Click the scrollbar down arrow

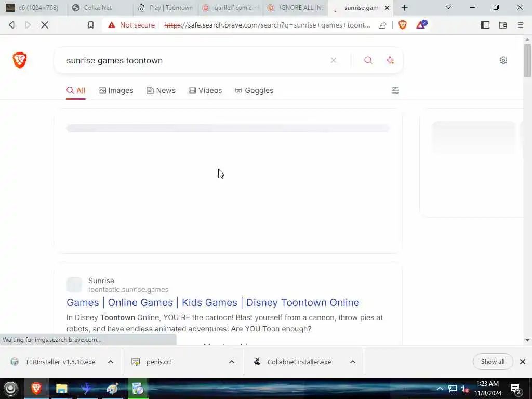527,340
